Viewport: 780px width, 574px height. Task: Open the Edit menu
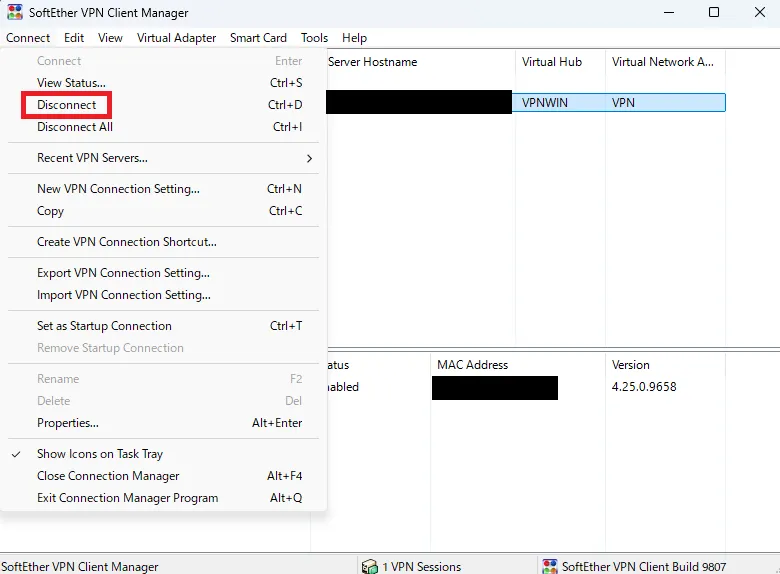point(74,38)
